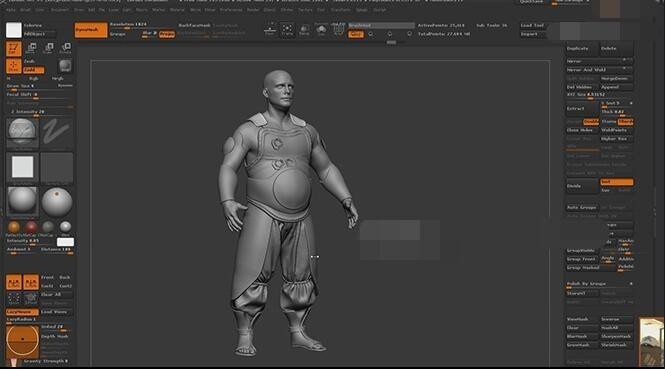Click the FillObject button
This screenshot has width=665, height=369.
[39, 34]
